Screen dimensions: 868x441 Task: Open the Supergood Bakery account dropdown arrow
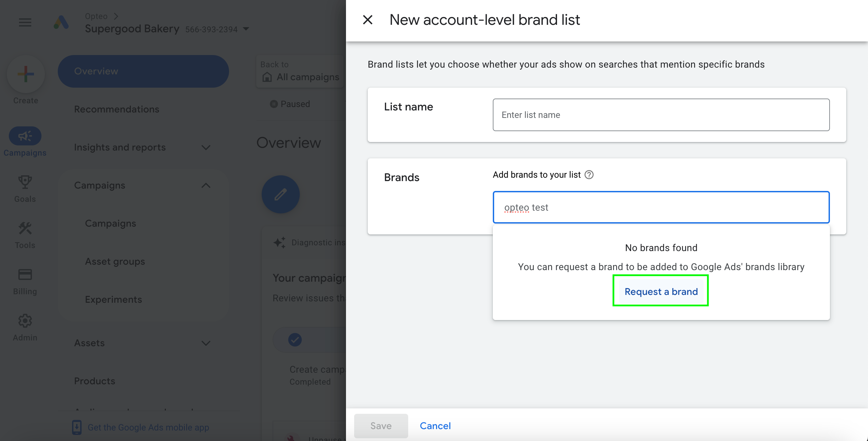coord(246,29)
